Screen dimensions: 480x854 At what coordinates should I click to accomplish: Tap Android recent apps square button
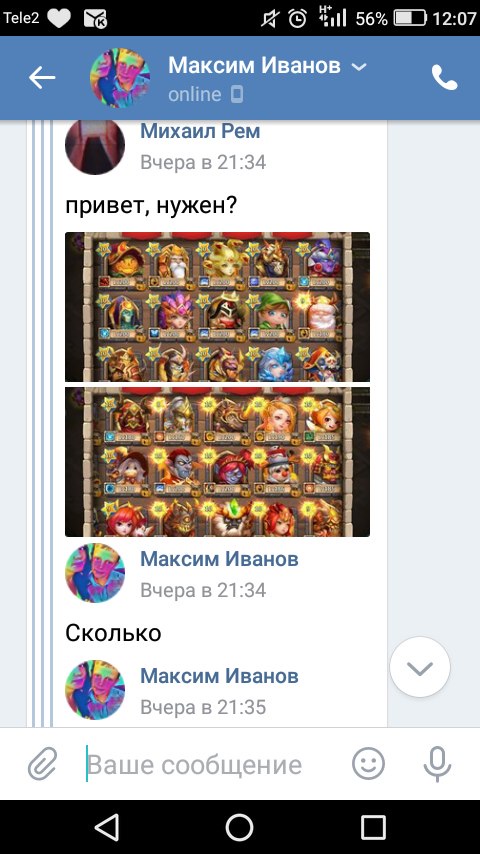[x=373, y=827]
